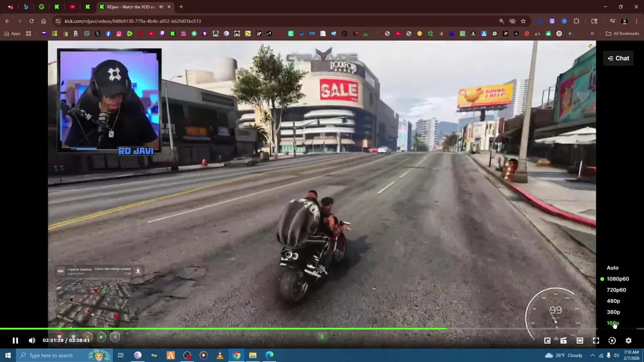Viewport: 644px width, 362px height.
Task: Open All Bookmarks folder
Action: coord(622,34)
